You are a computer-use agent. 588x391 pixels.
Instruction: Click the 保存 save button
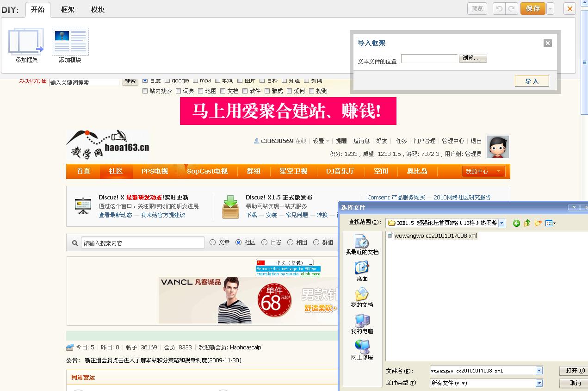click(x=533, y=9)
